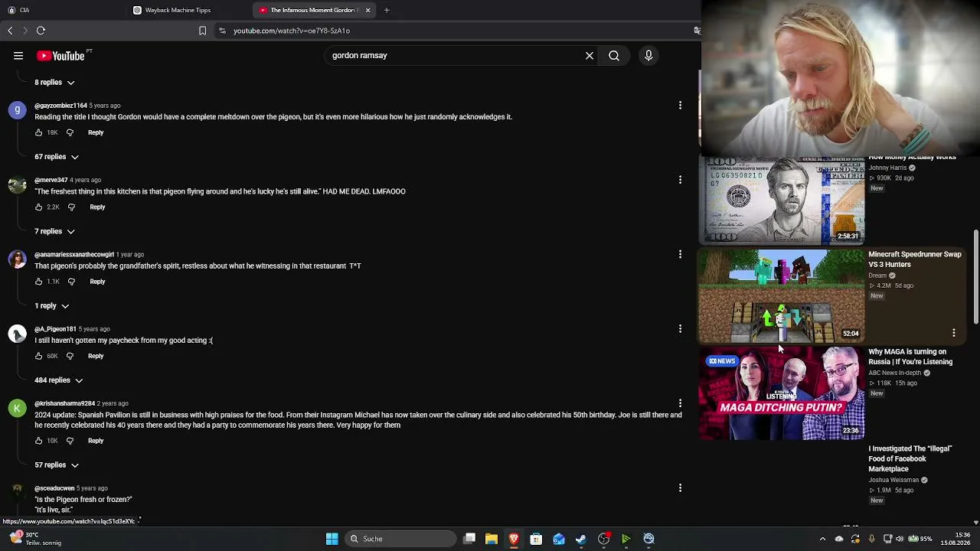Bookmark this page via the address bar icon
The width and height of the screenshot is (980, 551).
[x=202, y=31]
